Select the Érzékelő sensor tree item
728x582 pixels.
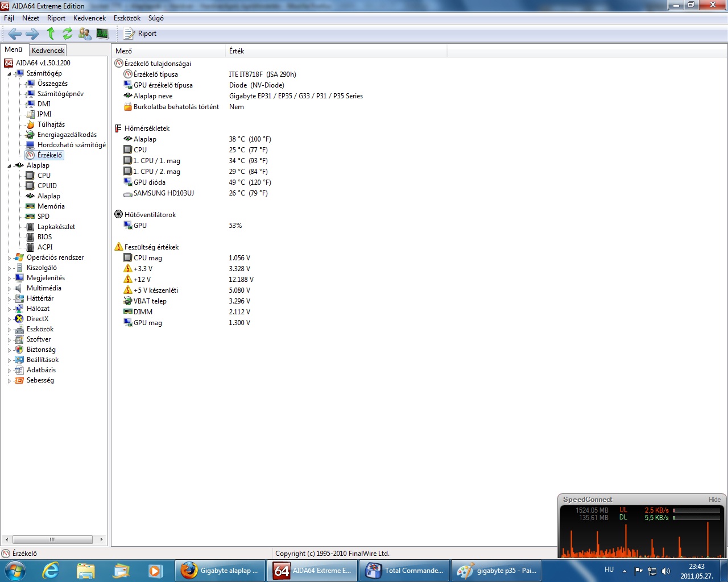coord(49,155)
